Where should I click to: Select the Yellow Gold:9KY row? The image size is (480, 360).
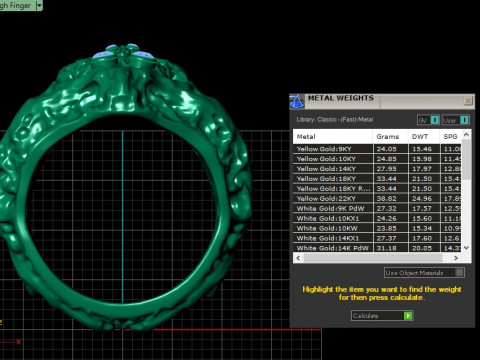(x=378, y=149)
